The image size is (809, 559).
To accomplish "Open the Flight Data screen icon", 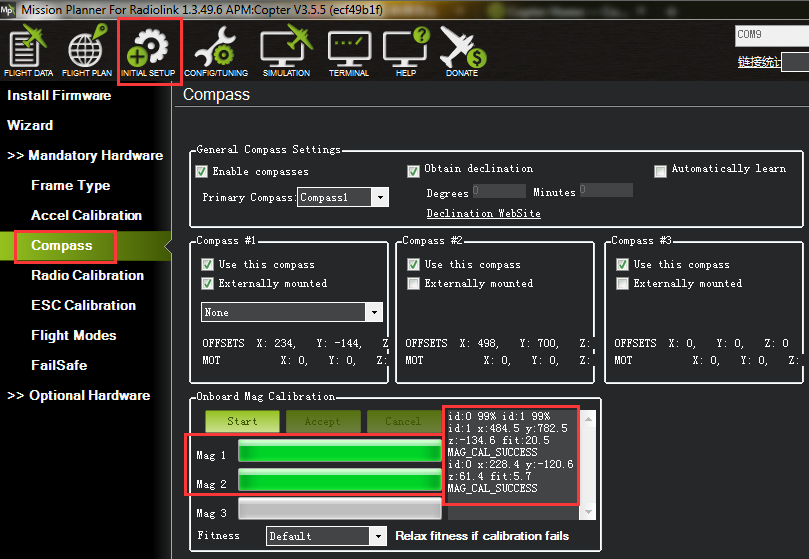I will coord(29,50).
